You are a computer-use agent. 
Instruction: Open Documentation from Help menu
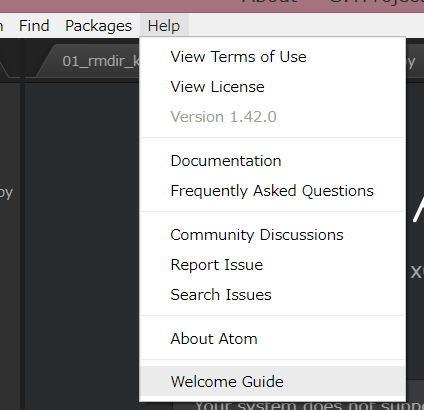272,161
